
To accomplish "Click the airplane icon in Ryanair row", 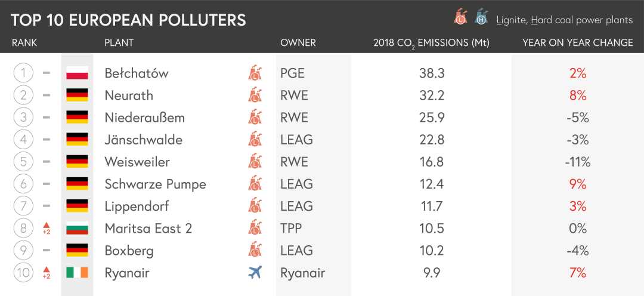I will click(x=255, y=272).
